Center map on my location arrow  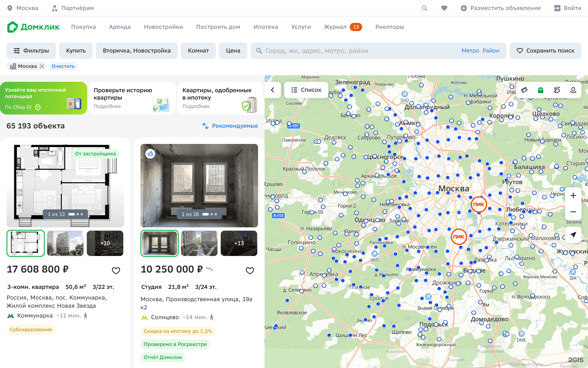click(x=573, y=235)
